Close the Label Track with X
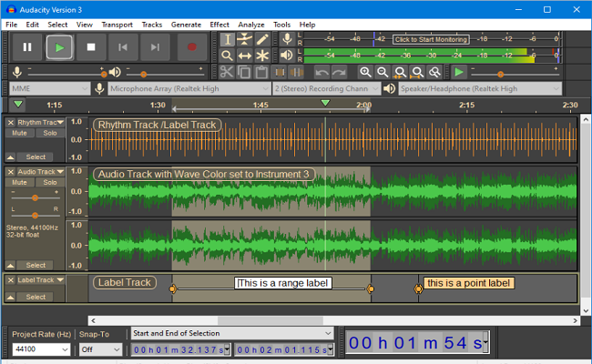 click(x=11, y=280)
